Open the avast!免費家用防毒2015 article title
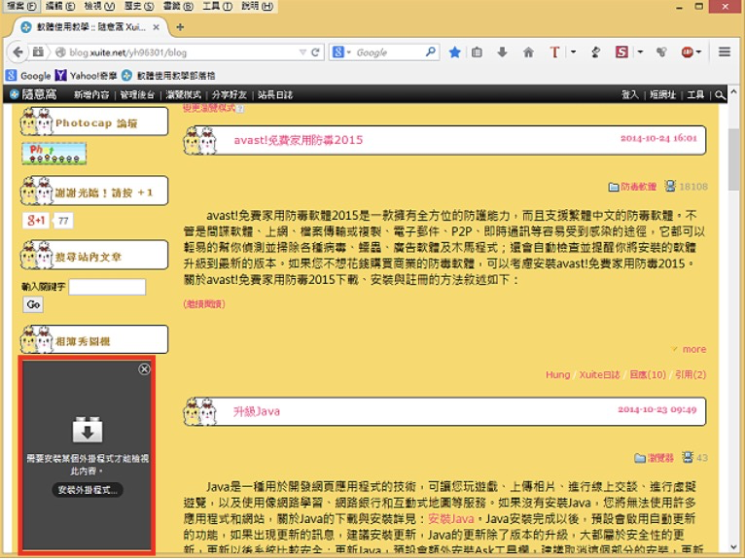The width and height of the screenshot is (745, 560). tap(299, 140)
